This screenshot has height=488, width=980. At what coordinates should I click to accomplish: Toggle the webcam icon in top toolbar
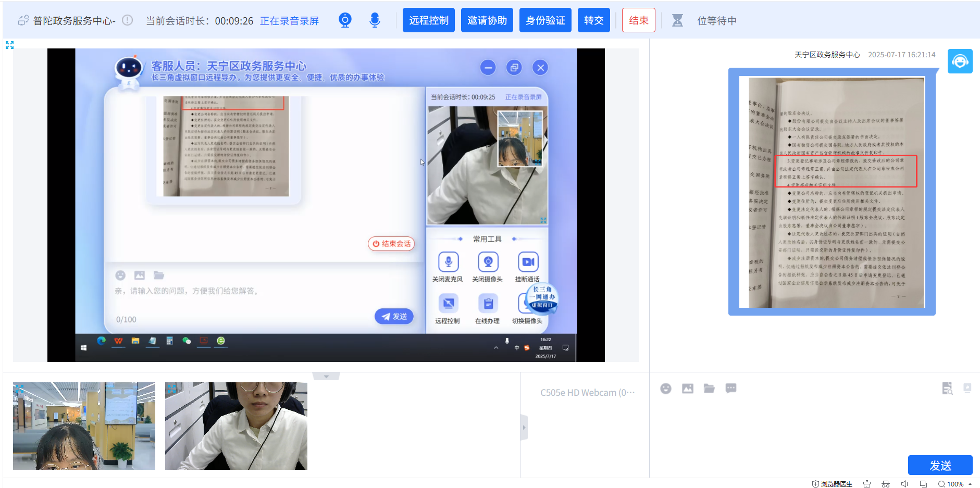tap(345, 20)
